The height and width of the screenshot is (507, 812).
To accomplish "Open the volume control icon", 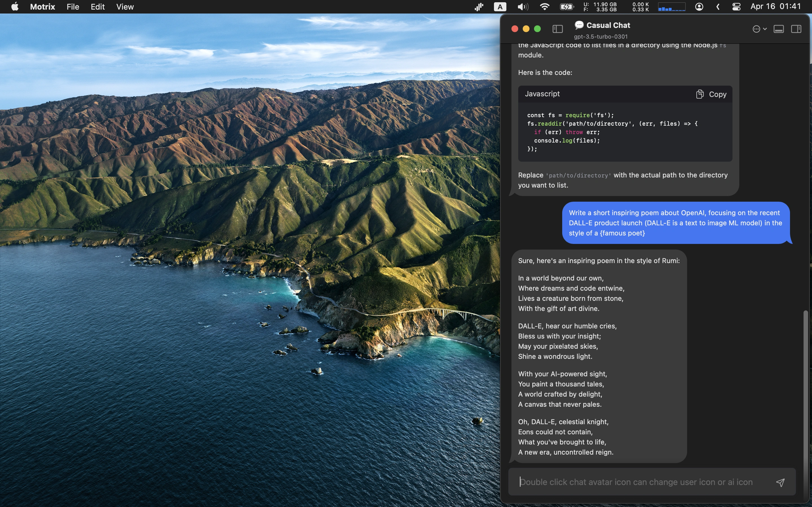I will coord(522,7).
